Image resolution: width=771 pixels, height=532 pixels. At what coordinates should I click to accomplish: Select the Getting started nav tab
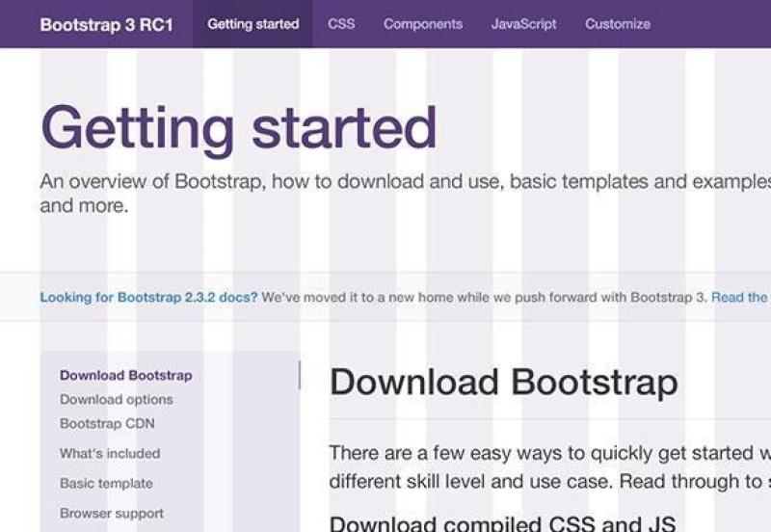click(x=253, y=24)
